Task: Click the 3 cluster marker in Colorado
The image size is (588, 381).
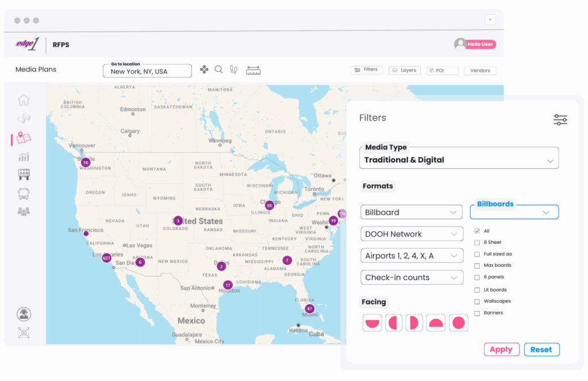Action: point(178,221)
